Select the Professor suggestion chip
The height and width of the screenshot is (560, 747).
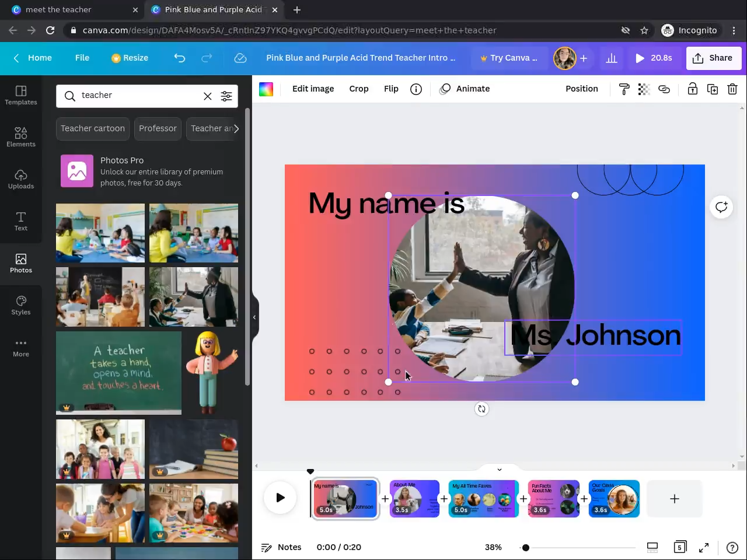point(158,128)
